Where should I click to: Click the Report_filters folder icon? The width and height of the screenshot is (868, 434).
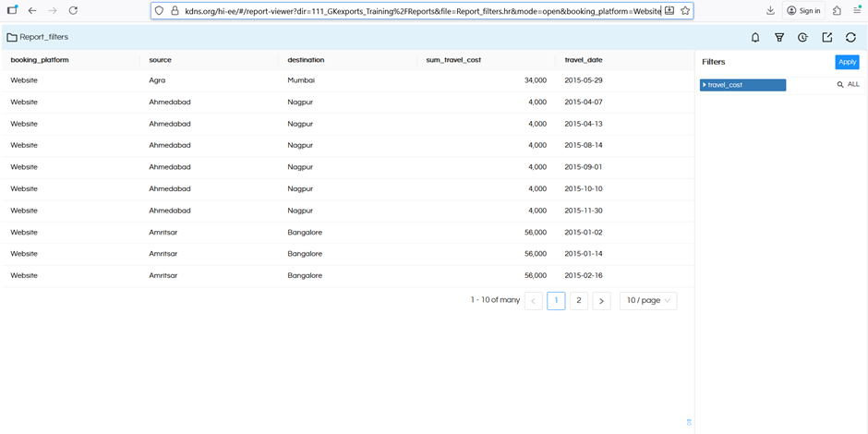tap(12, 38)
